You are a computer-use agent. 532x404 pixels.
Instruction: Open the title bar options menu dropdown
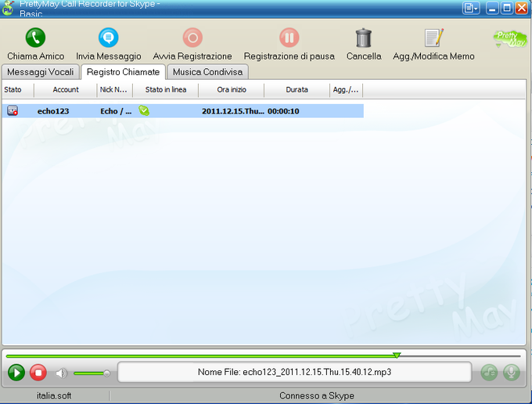coord(471,8)
